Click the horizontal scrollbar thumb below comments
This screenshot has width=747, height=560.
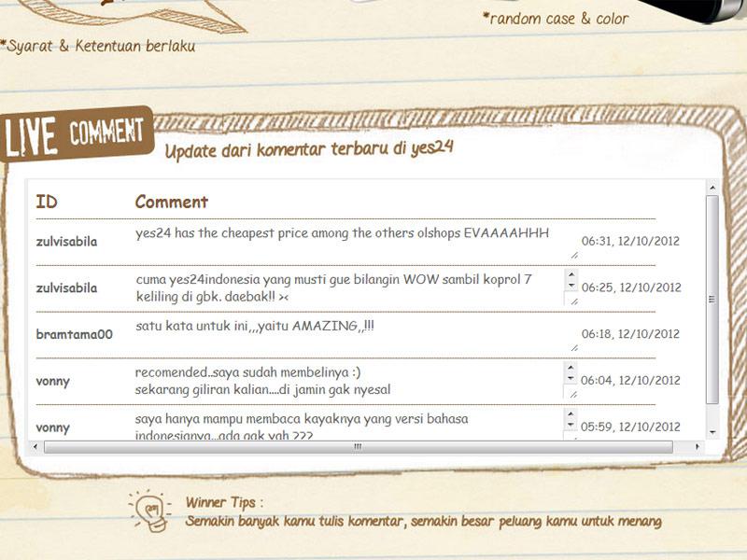[x=357, y=448]
